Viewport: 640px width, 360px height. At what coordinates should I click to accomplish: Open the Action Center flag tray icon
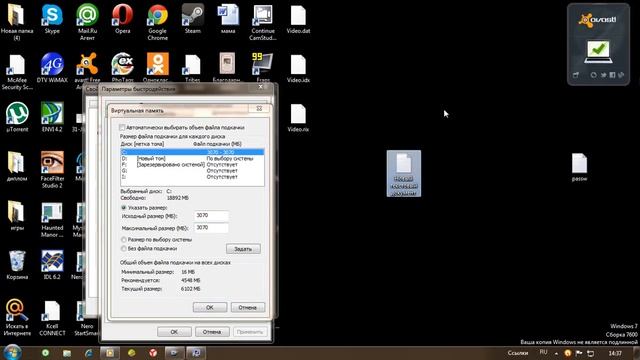(579, 353)
